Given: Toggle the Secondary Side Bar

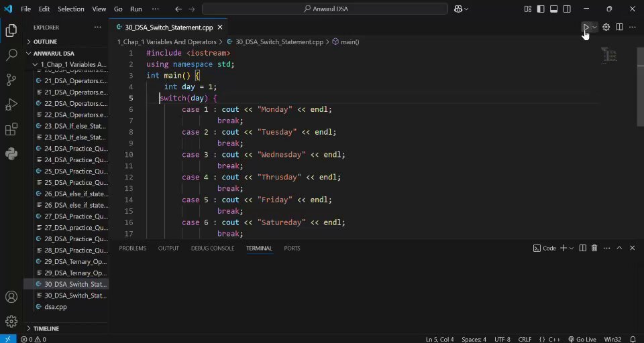Looking at the screenshot, I should pos(567,9).
